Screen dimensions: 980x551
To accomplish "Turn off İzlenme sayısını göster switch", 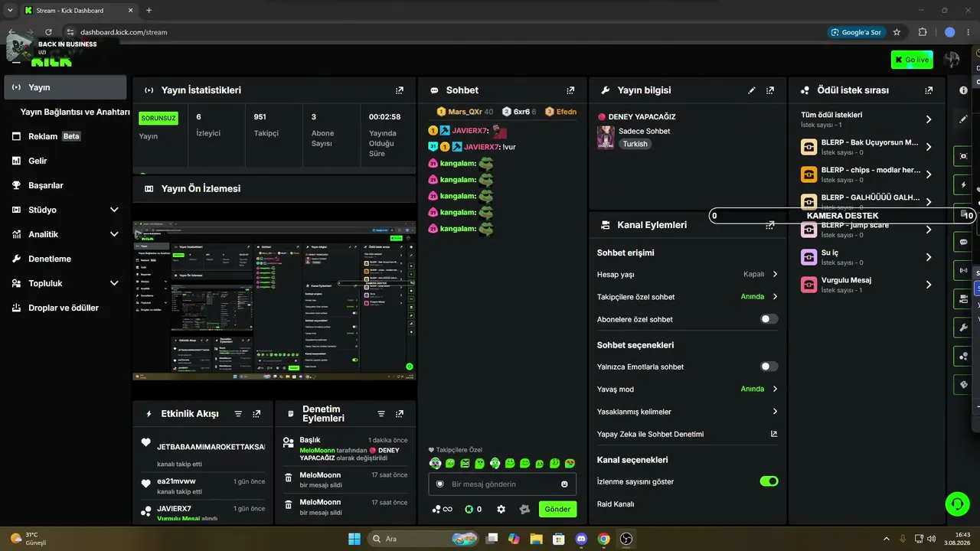I will point(769,481).
